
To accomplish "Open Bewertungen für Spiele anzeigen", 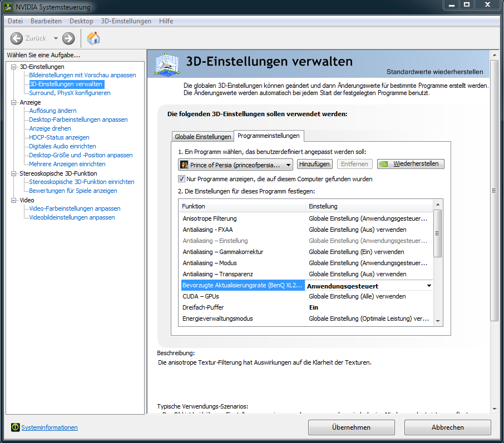I will [73, 191].
